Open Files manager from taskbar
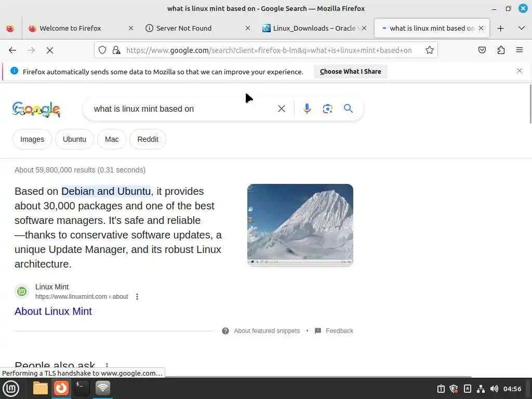 41,388
